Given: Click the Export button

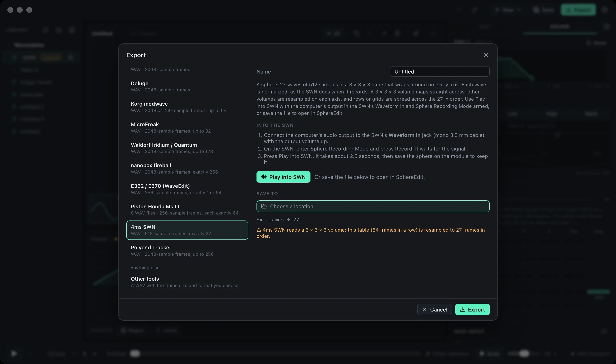Looking at the screenshot, I should (472, 310).
